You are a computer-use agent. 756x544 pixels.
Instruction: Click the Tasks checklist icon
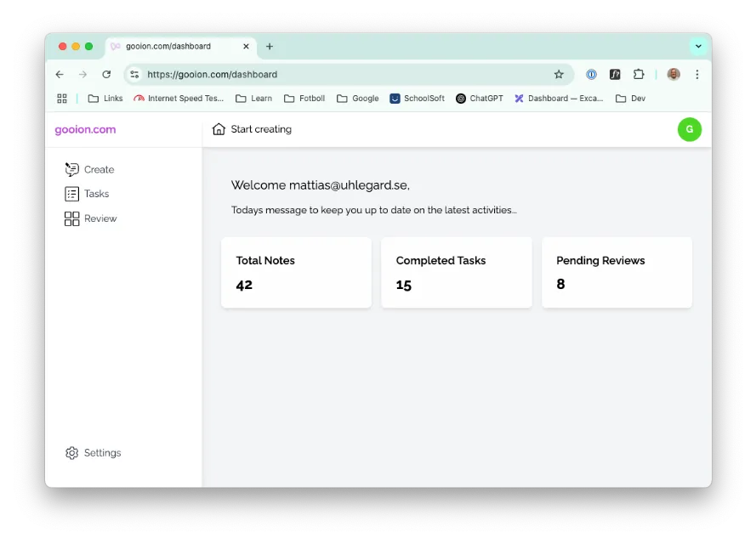71,194
